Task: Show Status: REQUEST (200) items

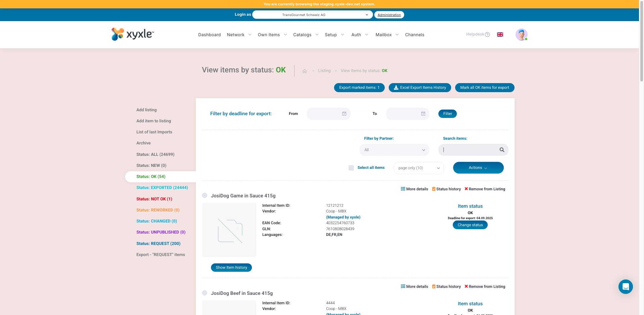Action: 158,244
